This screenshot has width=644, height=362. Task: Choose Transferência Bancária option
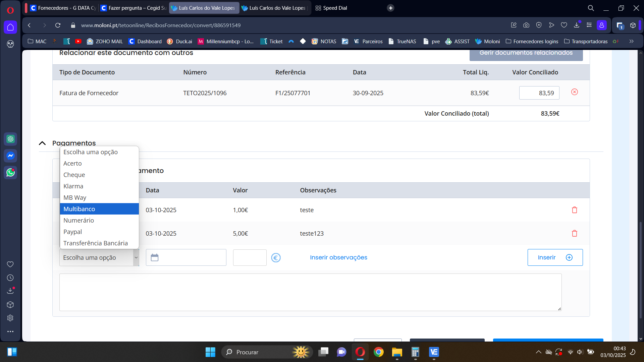[96, 243]
